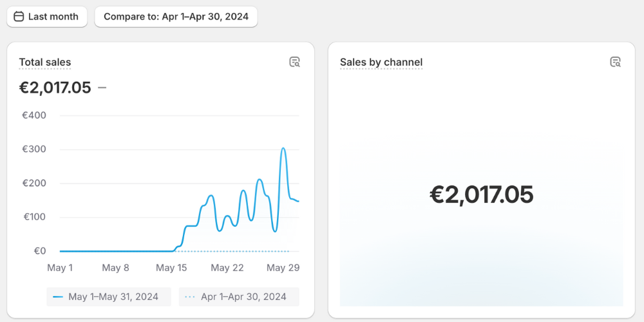Image resolution: width=644 pixels, height=322 pixels.
Task: Click the May 29 x-axis label
Action: click(x=283, y=268)
